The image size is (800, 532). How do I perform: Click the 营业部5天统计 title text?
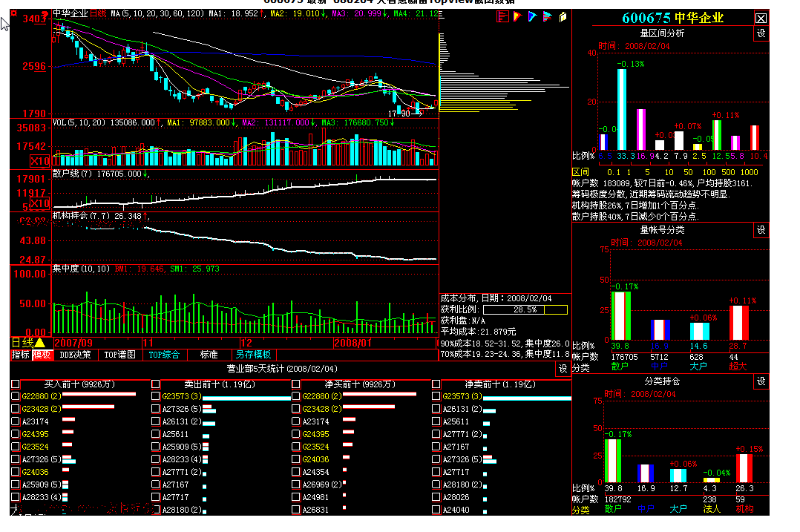[282, 369]
